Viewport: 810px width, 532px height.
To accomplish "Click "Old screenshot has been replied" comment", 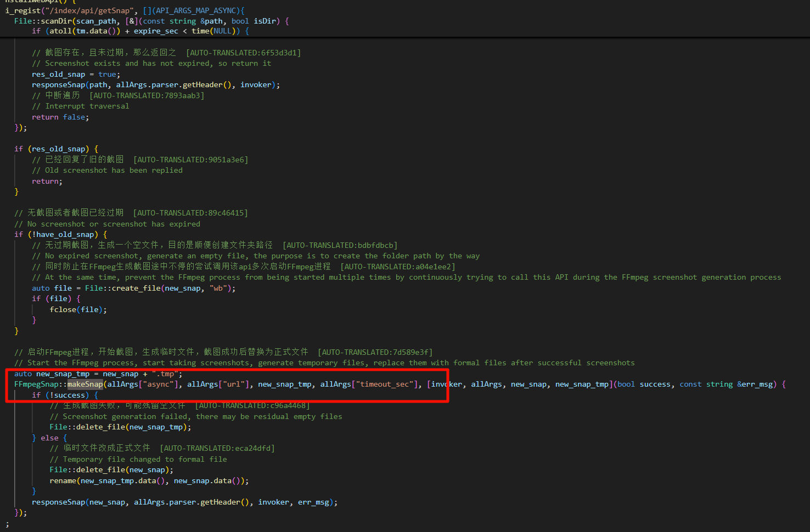I will coord(114,170).
